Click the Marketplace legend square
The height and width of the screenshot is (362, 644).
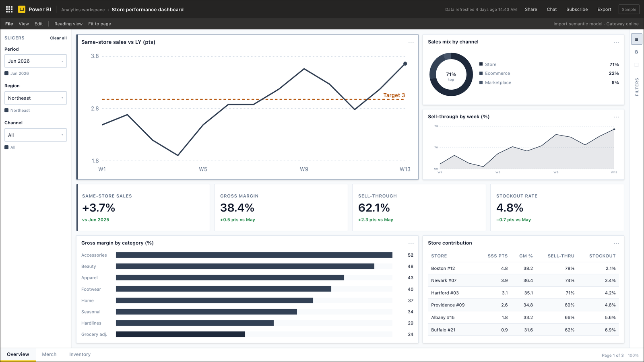481,82
